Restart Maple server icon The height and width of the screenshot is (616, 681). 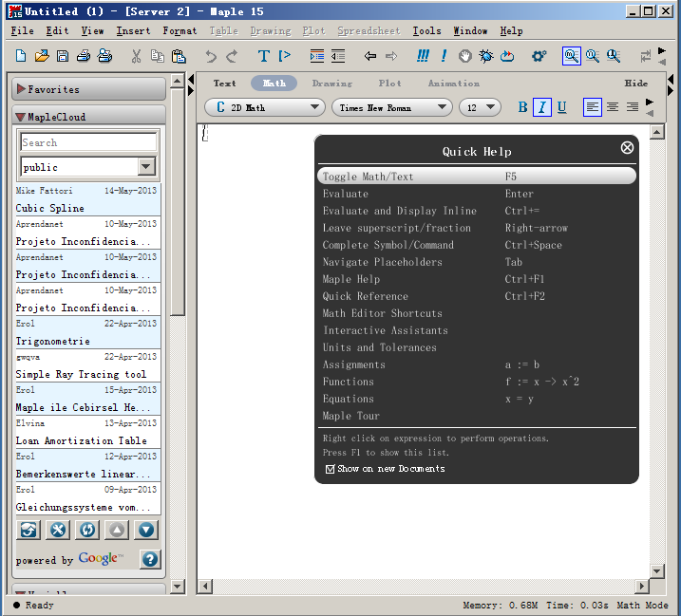pos(507,56)
